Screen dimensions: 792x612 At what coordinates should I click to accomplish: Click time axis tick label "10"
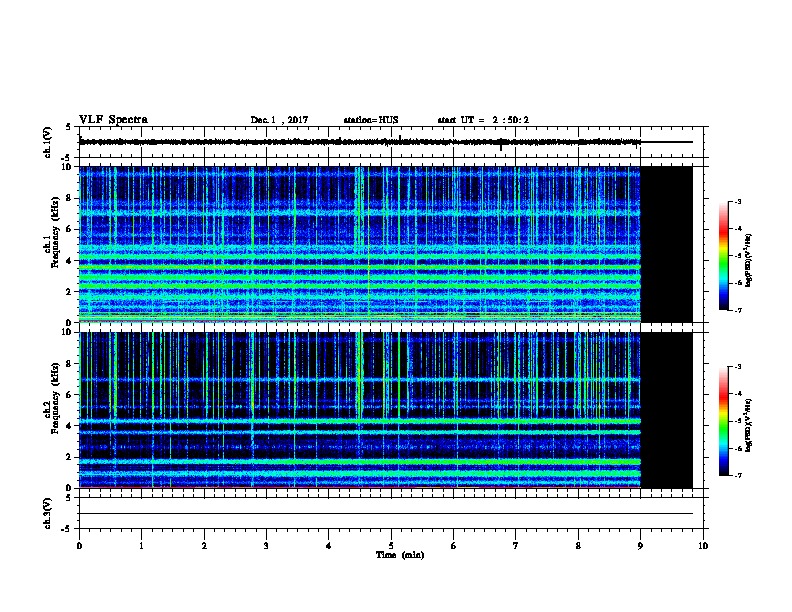703,545
